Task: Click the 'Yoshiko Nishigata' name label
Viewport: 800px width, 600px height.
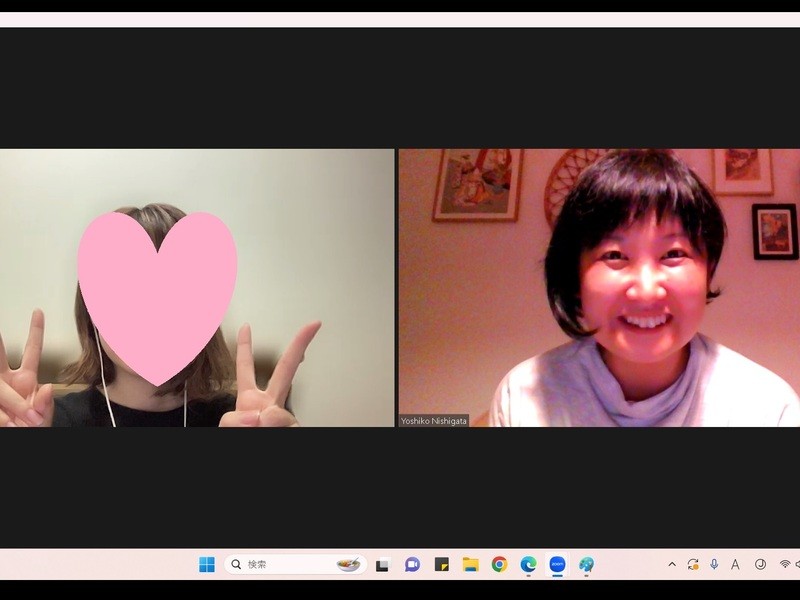Action: pos(434,421)
